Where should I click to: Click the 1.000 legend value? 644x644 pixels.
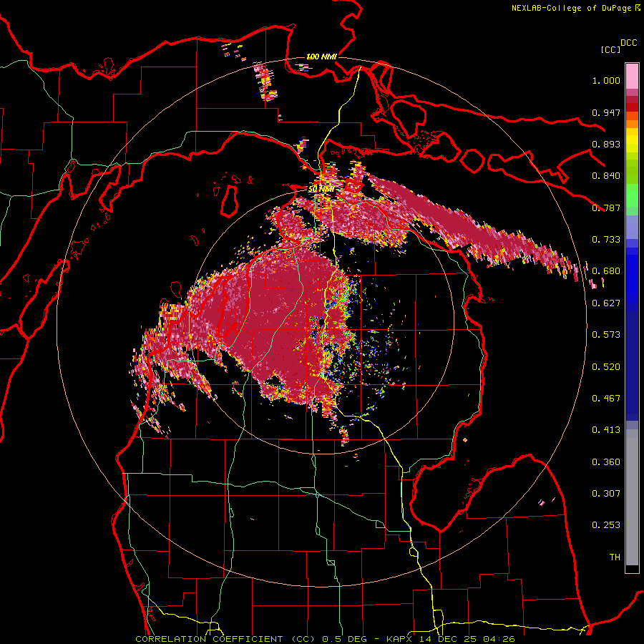coord(606,80)
